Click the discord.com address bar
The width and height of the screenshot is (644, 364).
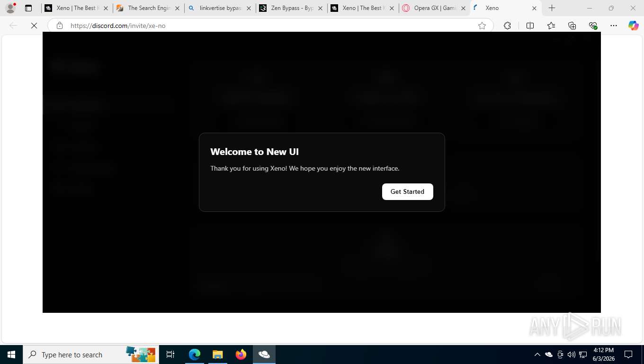click(x=270, y=26)
